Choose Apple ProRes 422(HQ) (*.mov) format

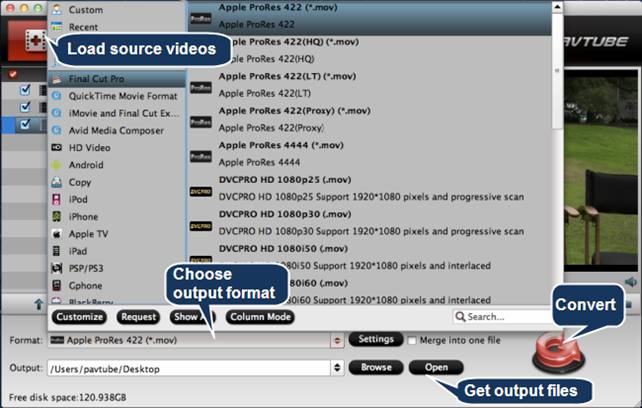coord(370,50)
